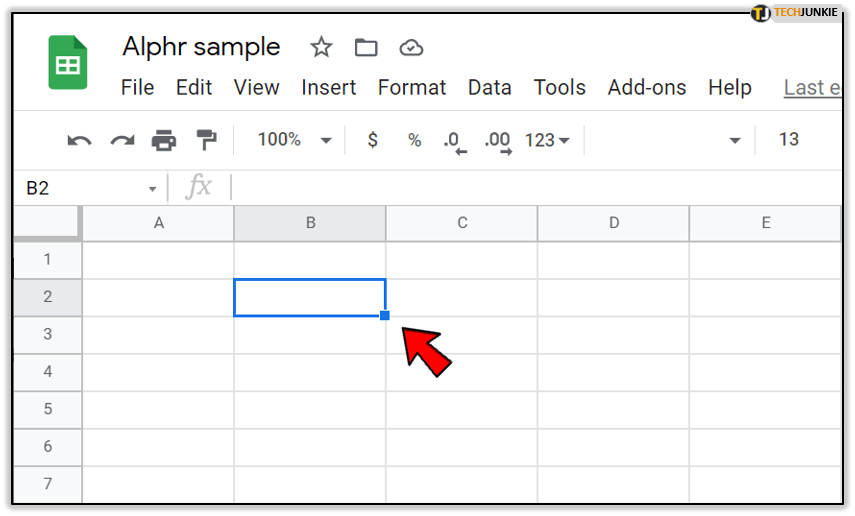
Task: Select column C header
Action: click(462, 223)
